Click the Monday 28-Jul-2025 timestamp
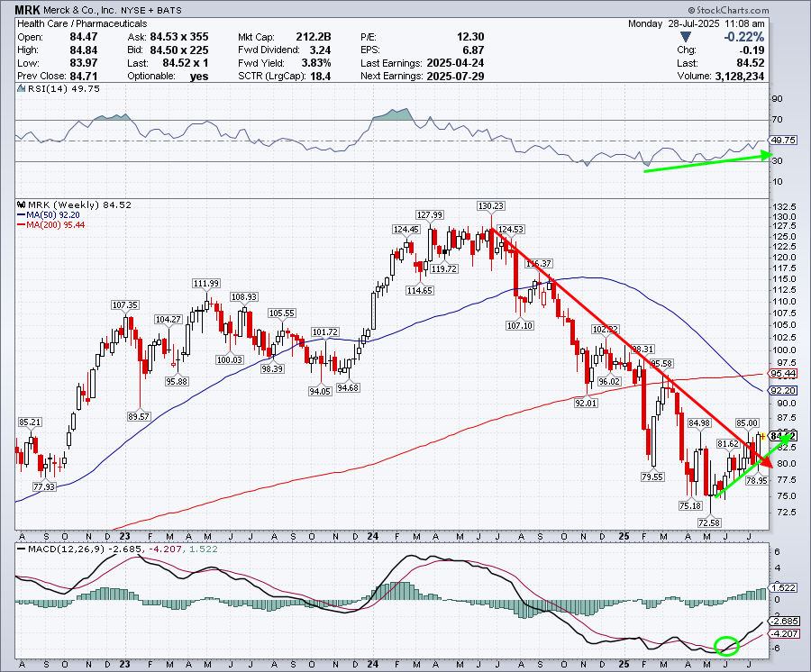This screenshot has height=672, width=811. 697,23
